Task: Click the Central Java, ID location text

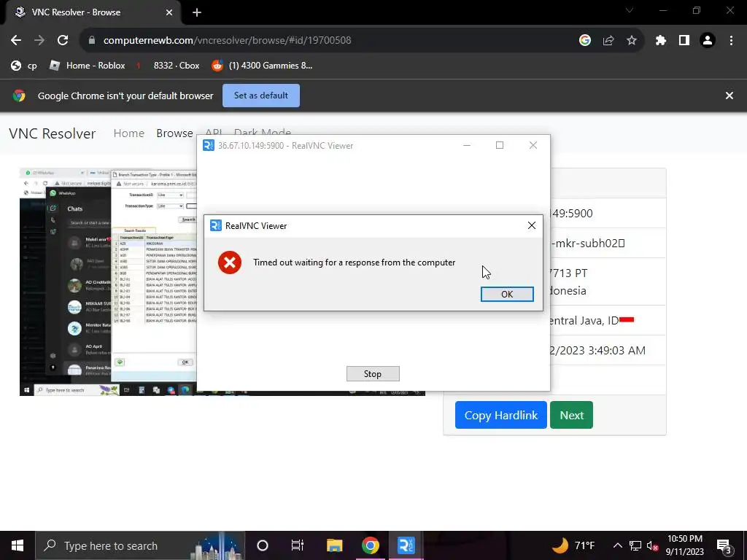Action: pyautogui.click(x=584, y=321)
